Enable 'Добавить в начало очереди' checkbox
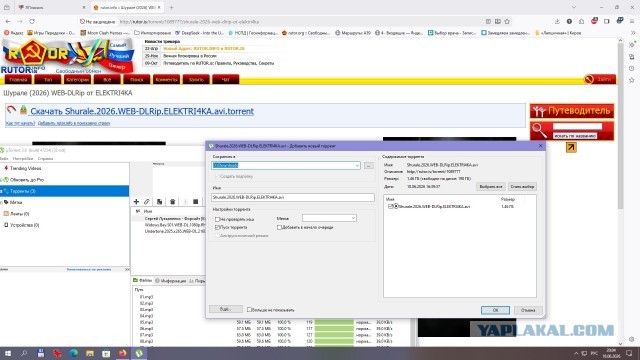 tap(279, 227)
